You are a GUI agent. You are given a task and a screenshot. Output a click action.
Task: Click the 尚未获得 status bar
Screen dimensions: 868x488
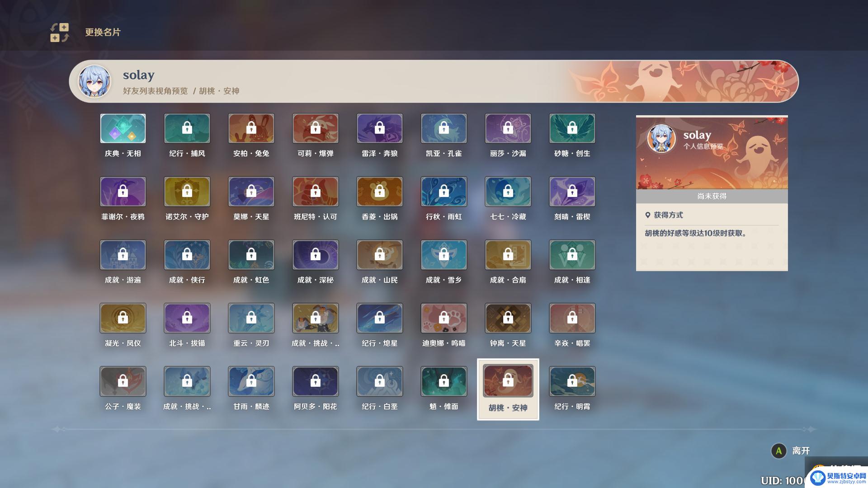tap(712, 196)
